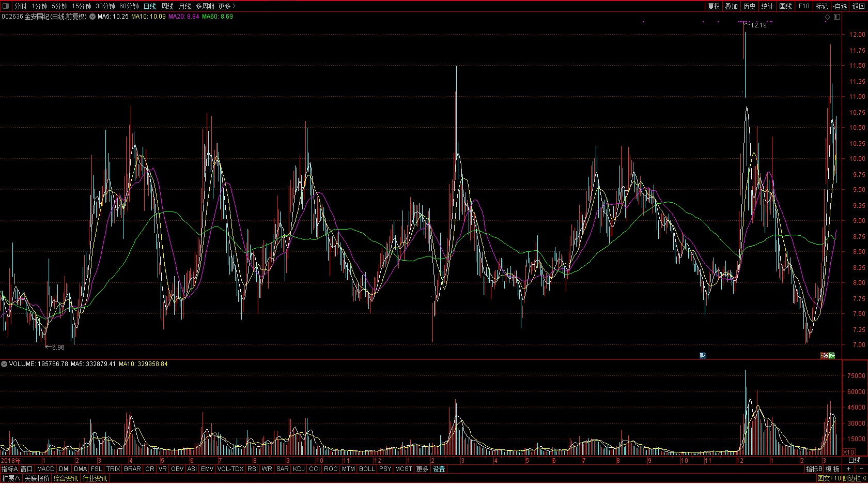The height and width of the screenshot is (484, 868).
Task: Click the 6.96 low price label
Action: click(58, 347)
